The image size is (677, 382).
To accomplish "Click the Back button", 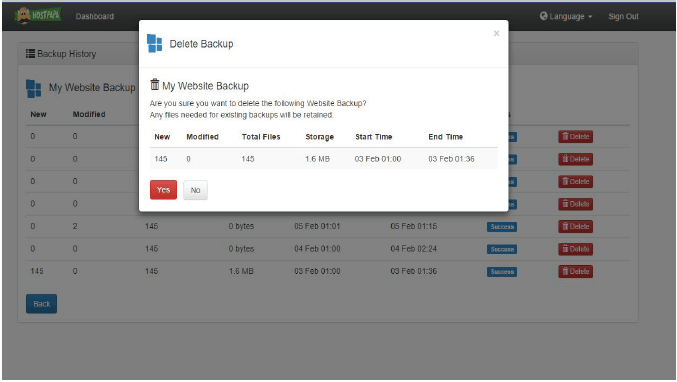I will coord(41,304).
